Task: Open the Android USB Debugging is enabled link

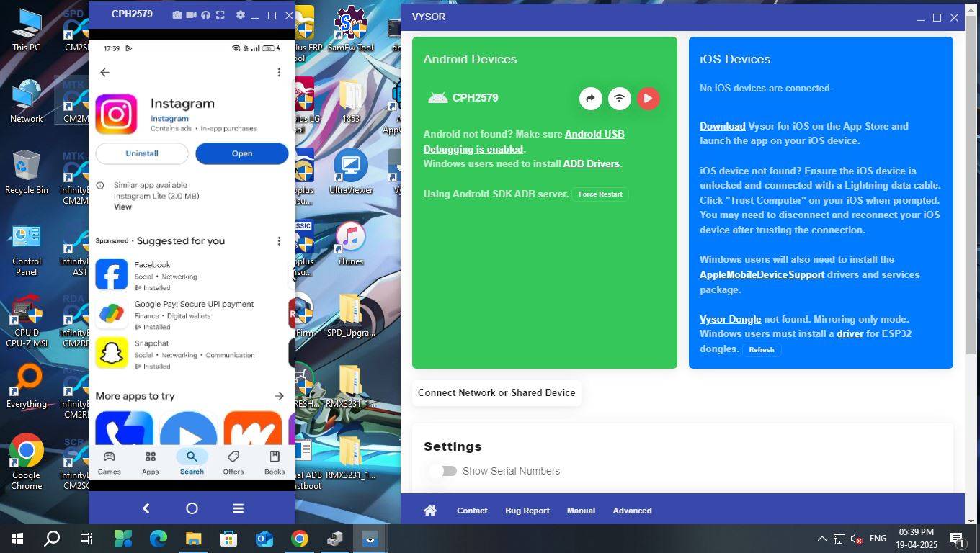Action: click(x=524, y=142)
